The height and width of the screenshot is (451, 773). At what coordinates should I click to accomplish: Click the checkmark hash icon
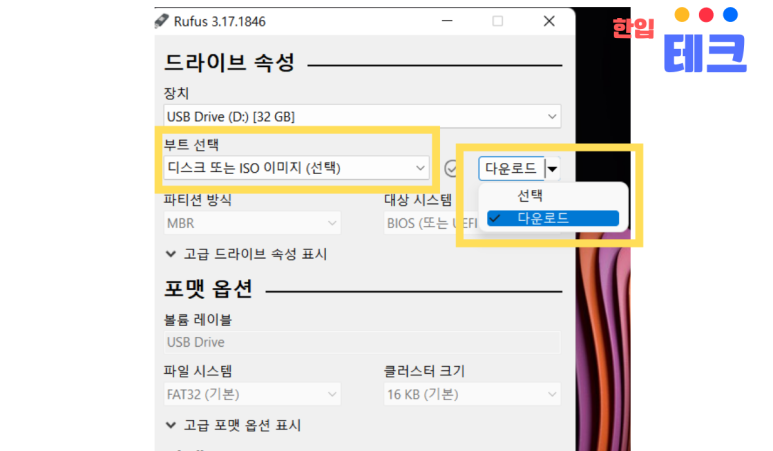click(x=452, y=169)
